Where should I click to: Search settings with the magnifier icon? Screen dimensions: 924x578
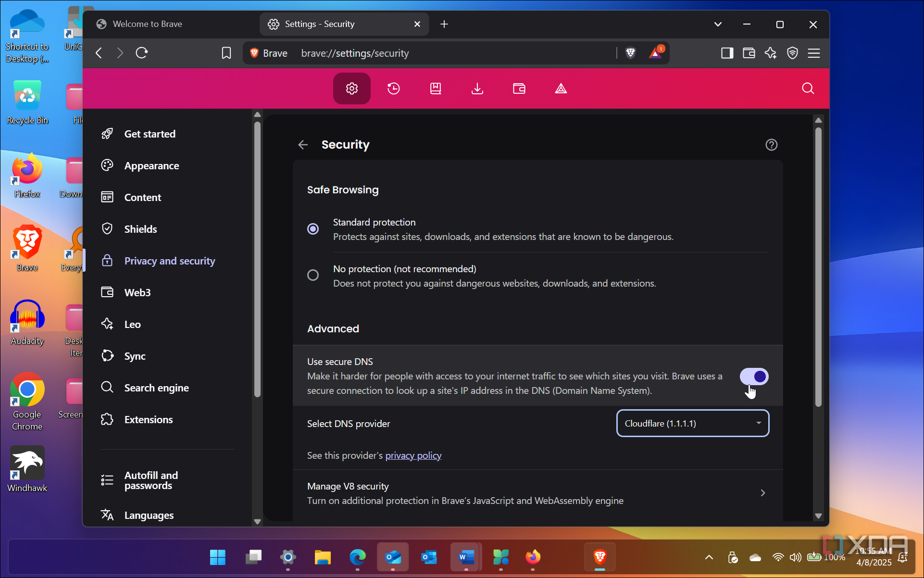coord(808,88)
